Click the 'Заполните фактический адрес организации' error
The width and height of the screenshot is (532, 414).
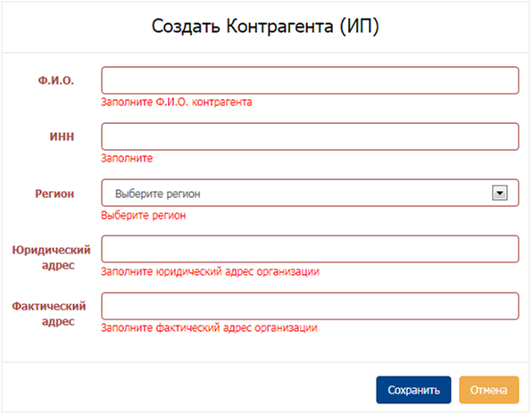pyautogui.click(x=209, y=327)
